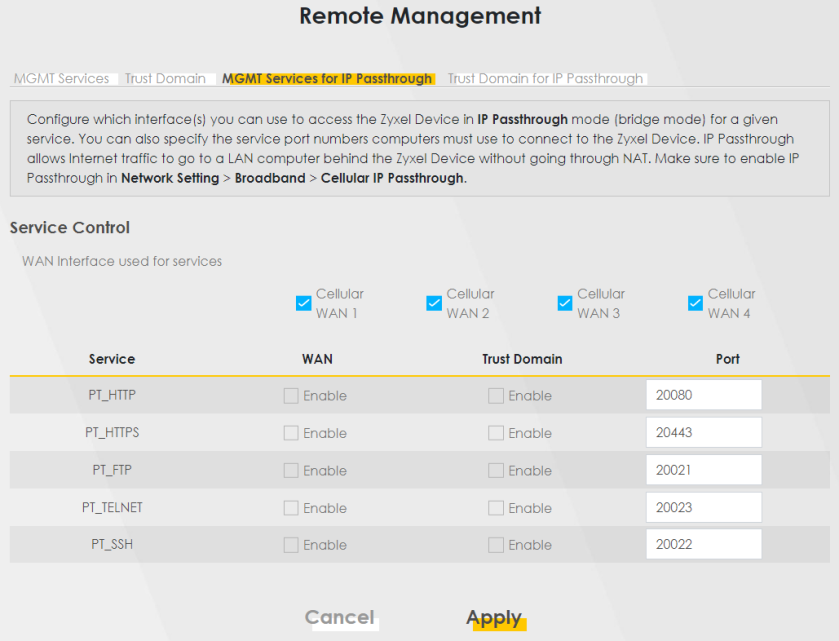Image resolution: width=839 pixels, height=641 pixels.
Task: Open the Trust Domain tab
Action: (165, 78)
